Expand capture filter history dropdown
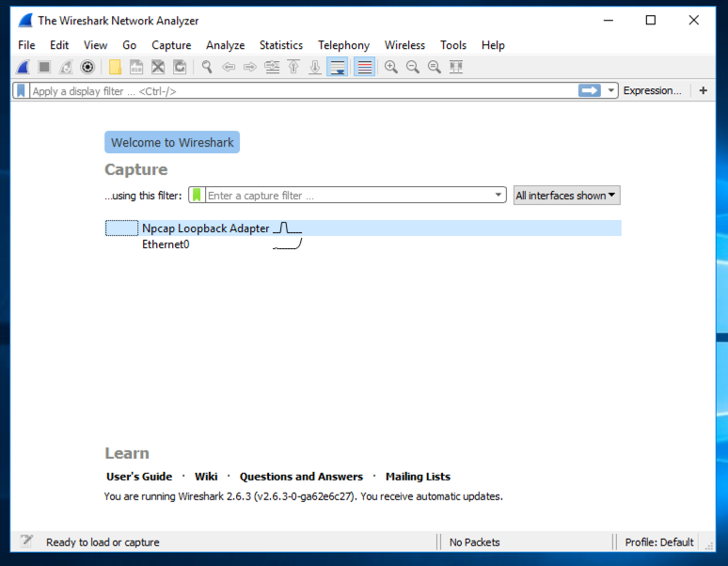 pyautogui.click(x=499, y=195)
